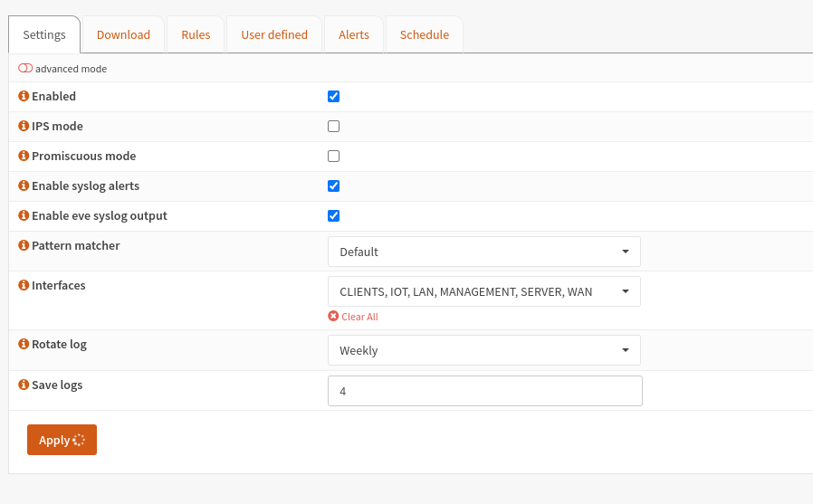This screenshot has width=813, height=504.
Task: Show help for Promiscuous mode via info icon
Action: [x=24, y=156]
